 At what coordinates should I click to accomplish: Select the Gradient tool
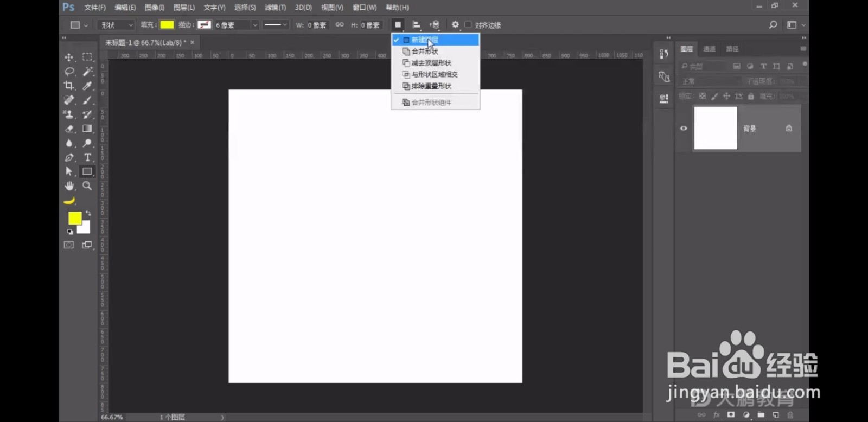pos(87,129)
